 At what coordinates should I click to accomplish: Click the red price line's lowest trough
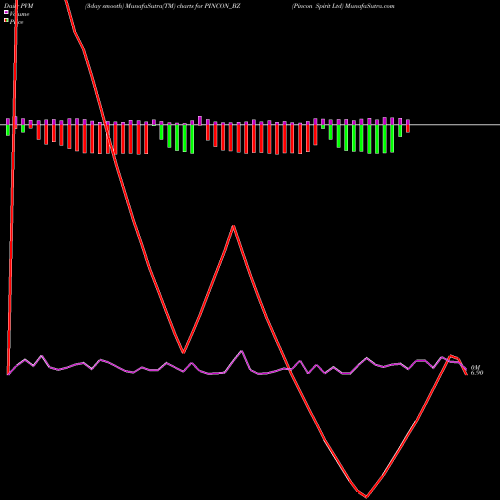366,496
